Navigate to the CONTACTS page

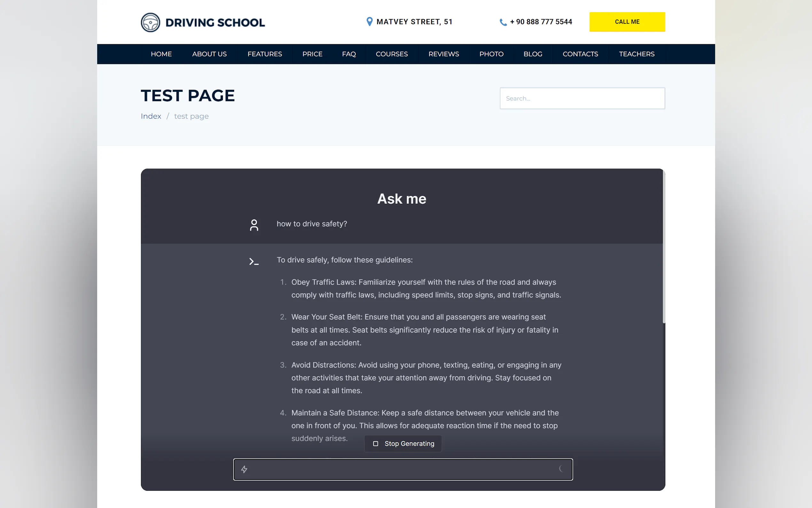pyautogui.click(x=580, y=54)
